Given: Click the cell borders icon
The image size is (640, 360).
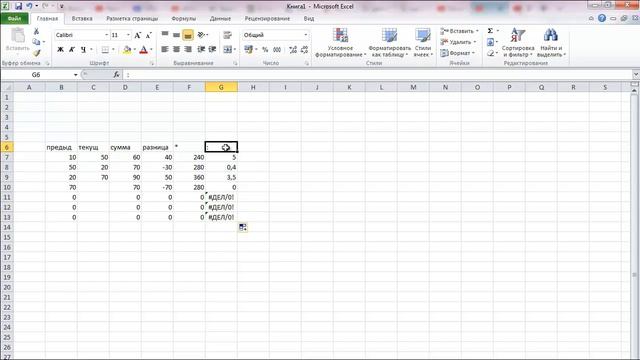Looking at the screenshot, I should [x=105, y=49].
